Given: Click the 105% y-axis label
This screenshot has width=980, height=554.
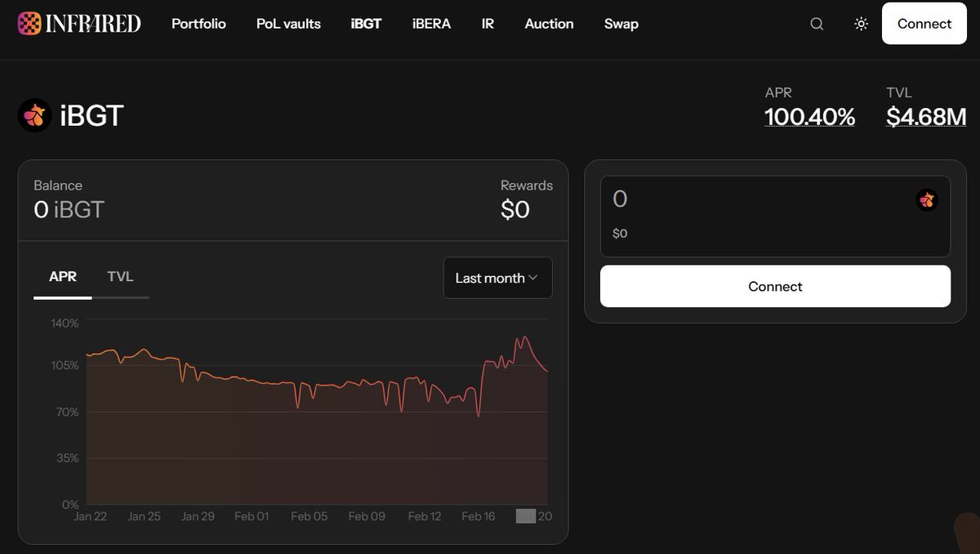Looking at the screenshot, I should pos(65,365).
